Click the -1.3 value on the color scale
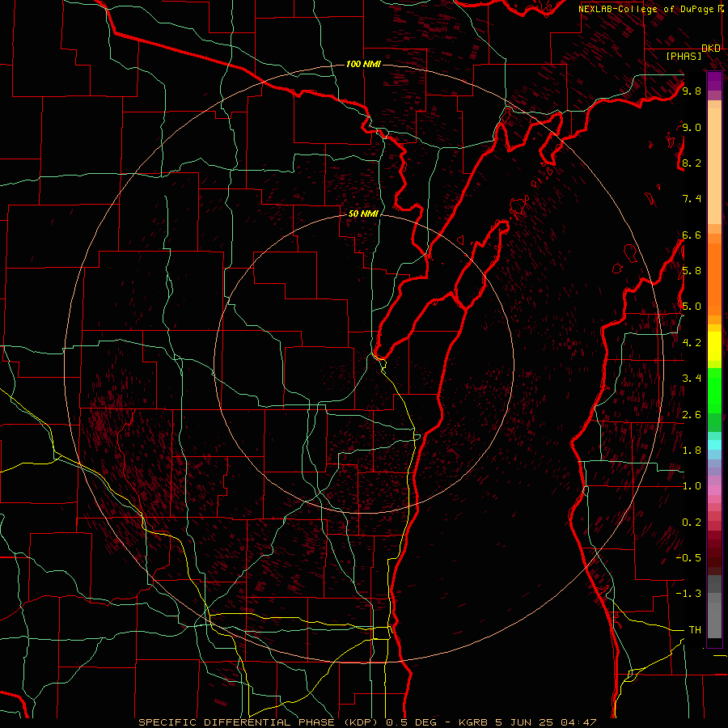 tap(688, 594)
